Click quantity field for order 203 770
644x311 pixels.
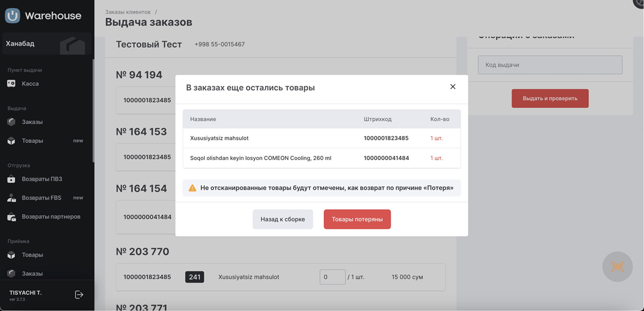point(332,277)
